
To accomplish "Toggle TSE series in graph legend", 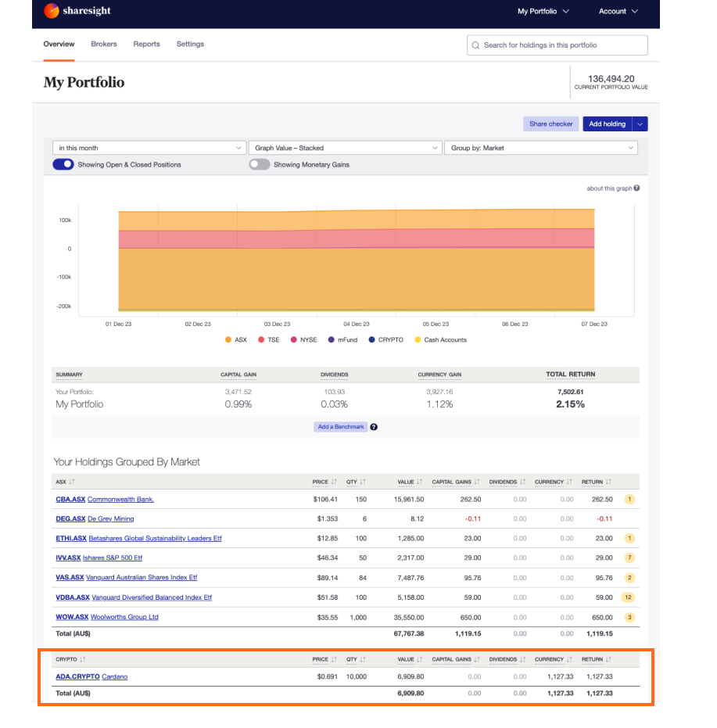I will [269, 340].
